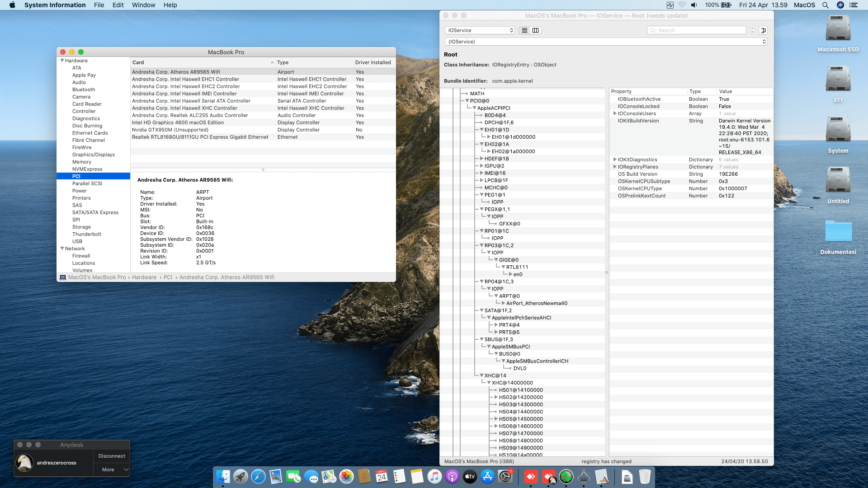Click the Spotlight search icon in menu bar
868x488 pixels.
pyautogui.click(x=826, y=5)
